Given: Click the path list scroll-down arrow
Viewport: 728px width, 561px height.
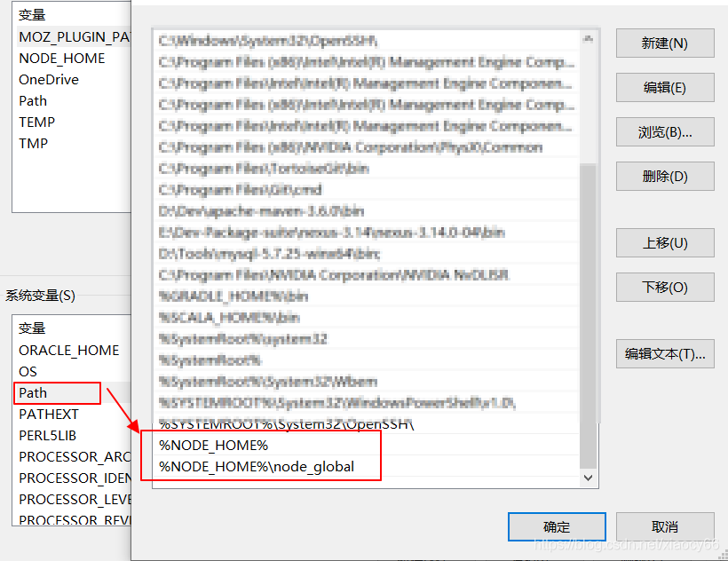Looking at the screenshot, I should pos(589,478).
